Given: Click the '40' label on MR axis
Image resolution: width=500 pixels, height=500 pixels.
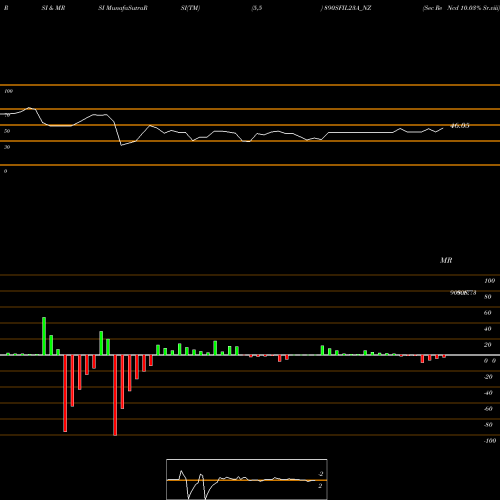Looking at the screenshot, I should pyautogui.click(x=488, y=329).
